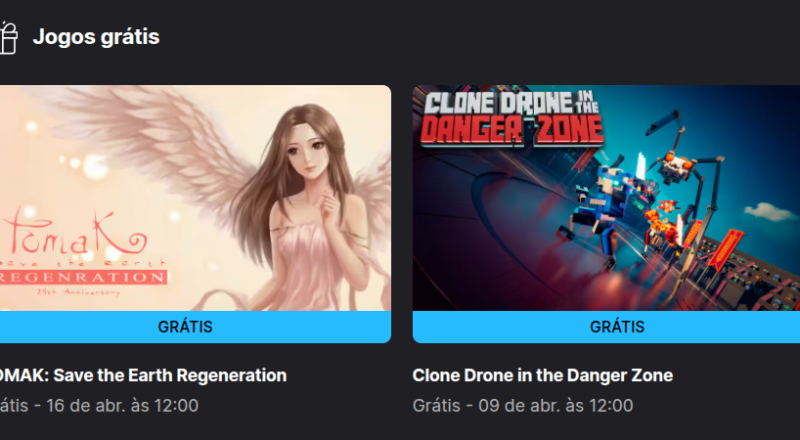Open the TOMAK angel cover thumbnail
The width and height of the screenshot is (800, 440).
[195, 198]
